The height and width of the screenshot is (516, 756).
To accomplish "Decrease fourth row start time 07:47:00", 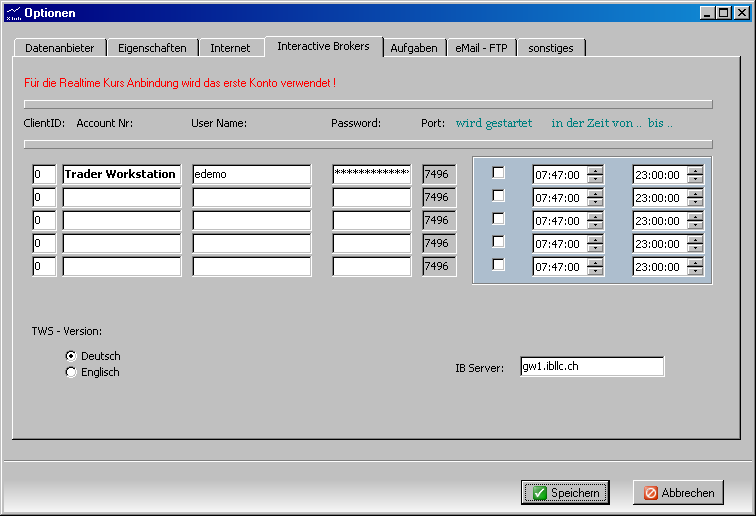I will click(595, 248).
